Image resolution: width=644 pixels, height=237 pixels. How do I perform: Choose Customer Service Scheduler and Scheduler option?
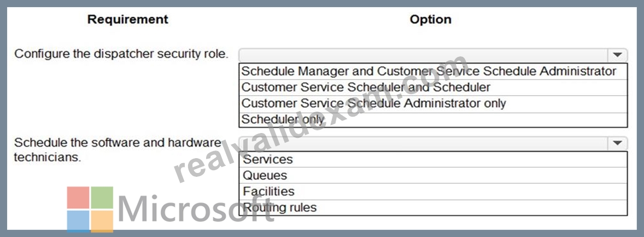tap(433, 88)
